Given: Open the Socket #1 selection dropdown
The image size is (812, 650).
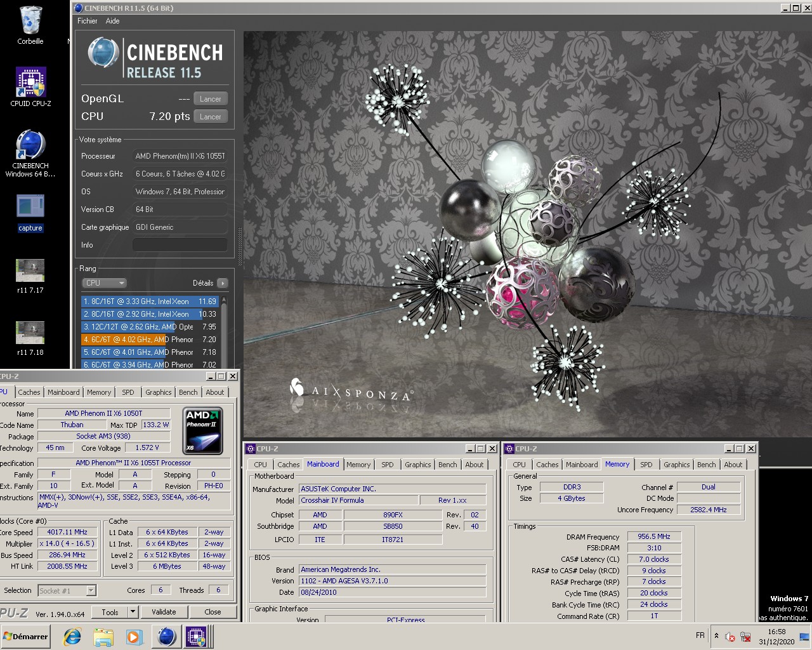Looking at the screenshot, I should click(67, 591).
